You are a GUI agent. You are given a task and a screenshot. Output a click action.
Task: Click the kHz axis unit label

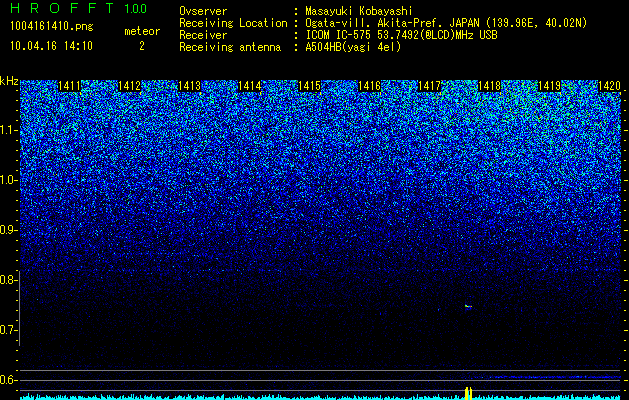[9, 81]
